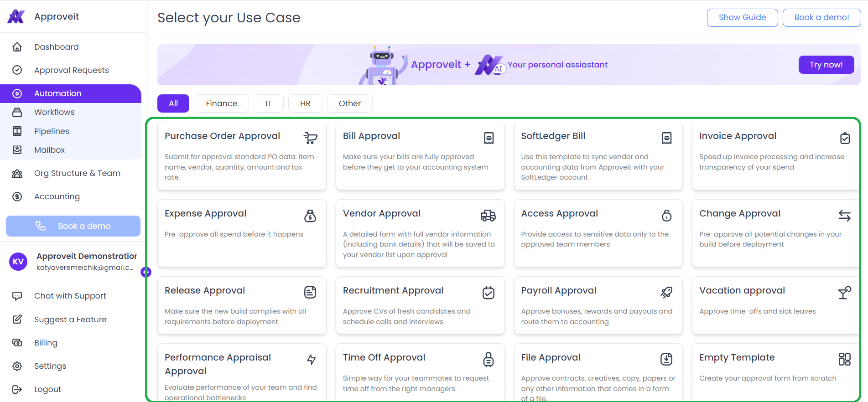This screenshot has height=402, width=868.
Task: Select the All filter tab
Action: coord(173,103)
